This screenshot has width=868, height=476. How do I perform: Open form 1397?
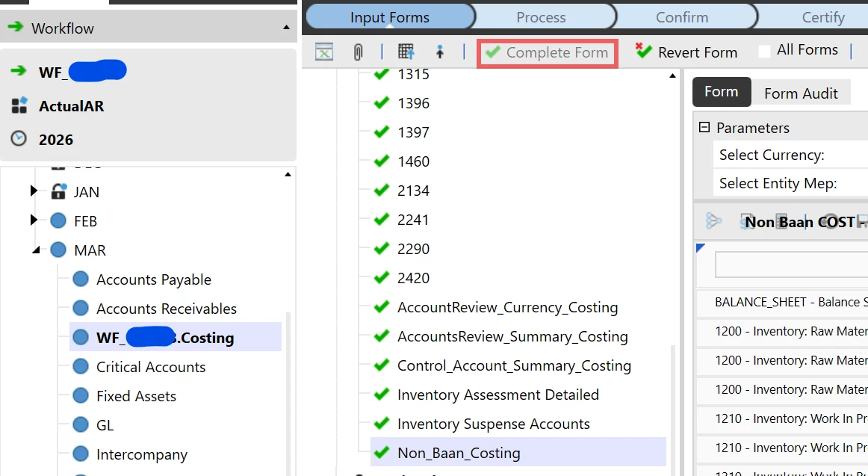[x=413, y=132]
